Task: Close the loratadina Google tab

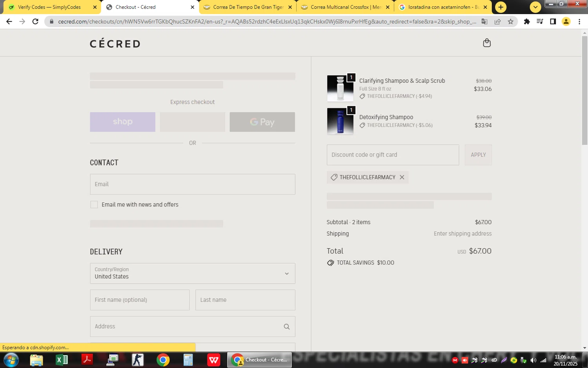Action: (x=485, y=7)
